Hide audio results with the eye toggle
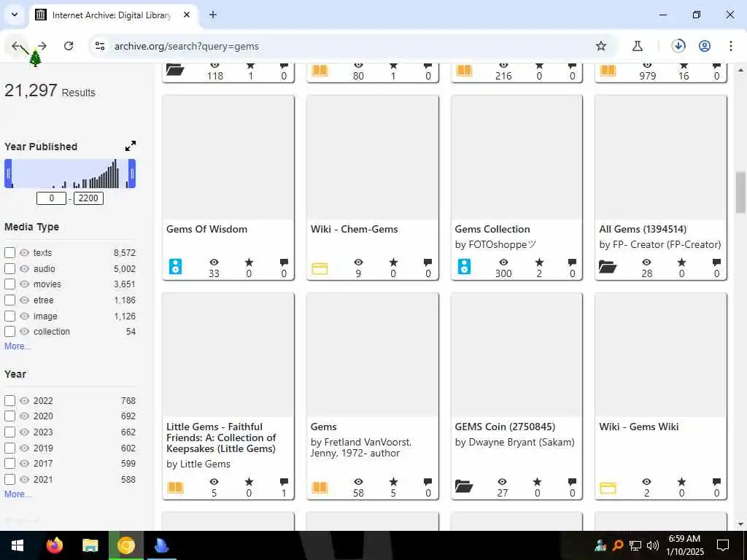 click(x=24, y=268)
